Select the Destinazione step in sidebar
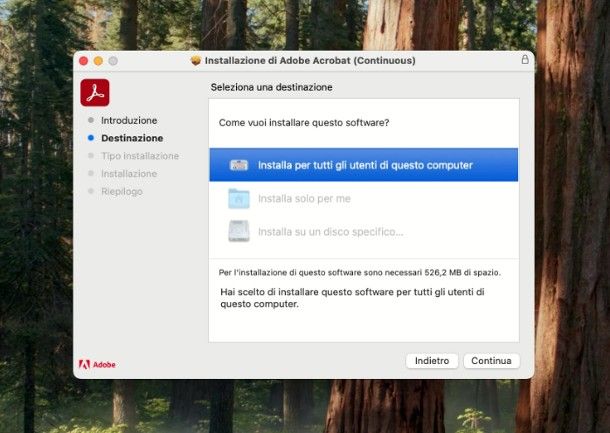610x433 pixels. (132, 138)
